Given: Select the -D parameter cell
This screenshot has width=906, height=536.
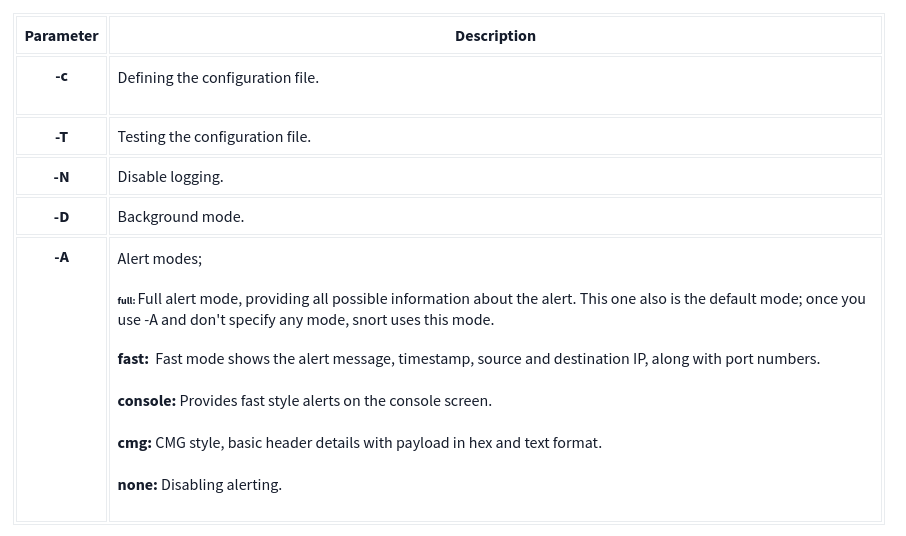Looking at the screenshot, I should 61,217.
